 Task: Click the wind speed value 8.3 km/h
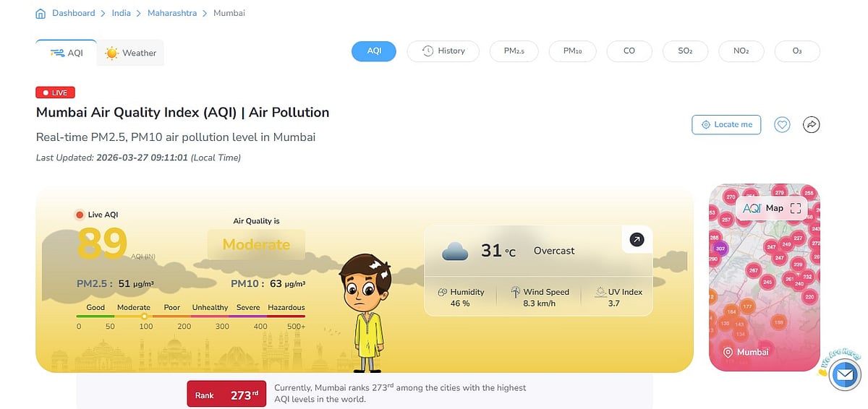pos(539,303)
